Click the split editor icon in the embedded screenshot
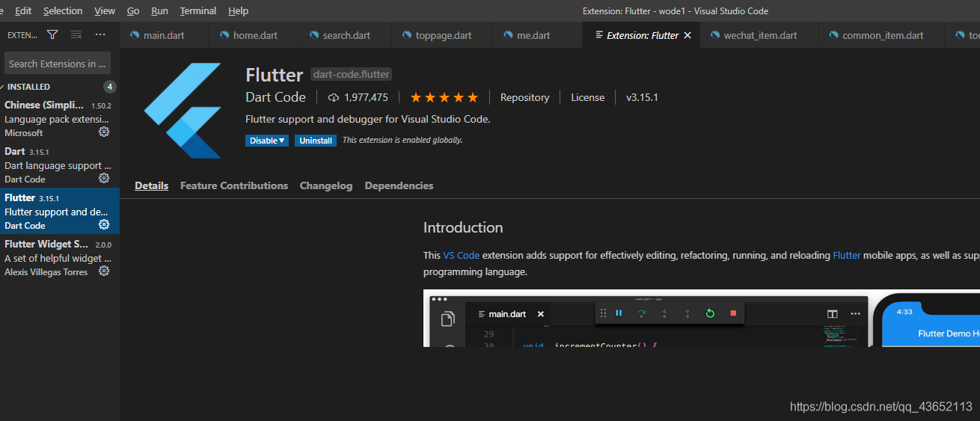 click(833, 314)
